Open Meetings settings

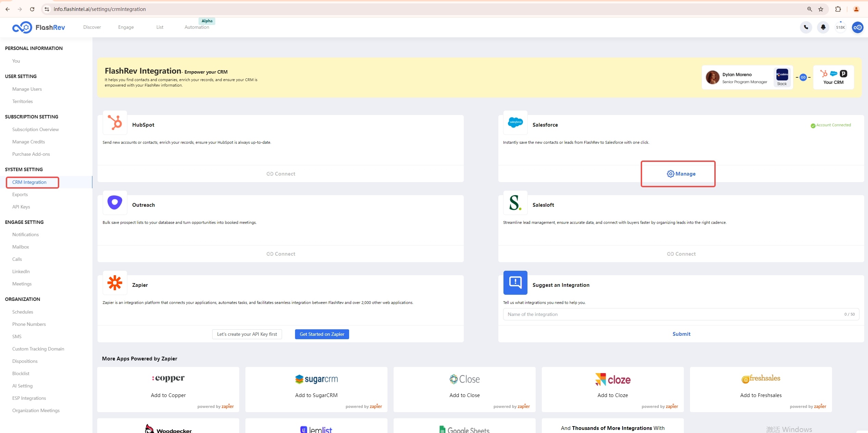(22, 284)
